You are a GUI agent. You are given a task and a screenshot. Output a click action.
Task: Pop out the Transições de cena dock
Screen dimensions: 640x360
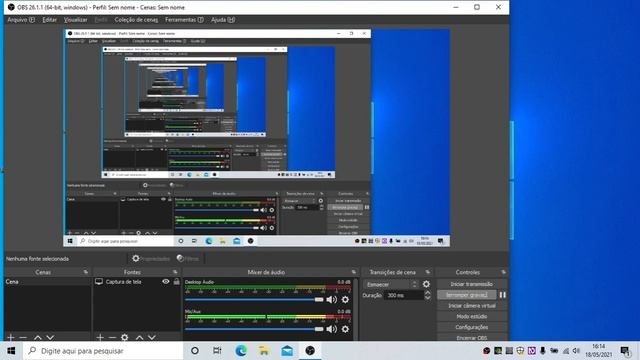tap(428, 272)
